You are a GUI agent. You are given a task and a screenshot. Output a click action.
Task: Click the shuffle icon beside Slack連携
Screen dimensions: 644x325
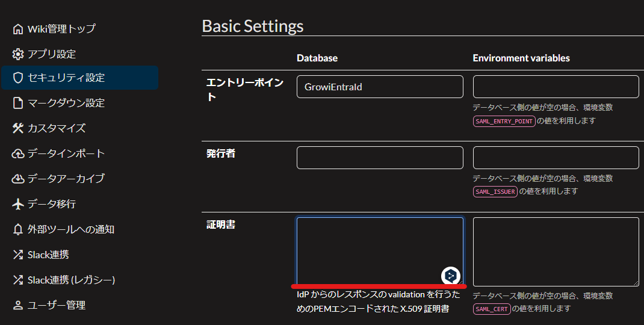[17, 255]
